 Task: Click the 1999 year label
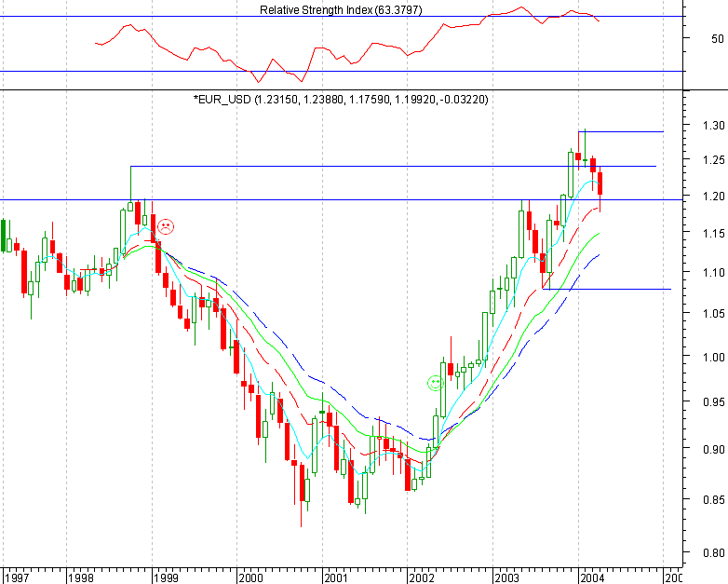166,578
